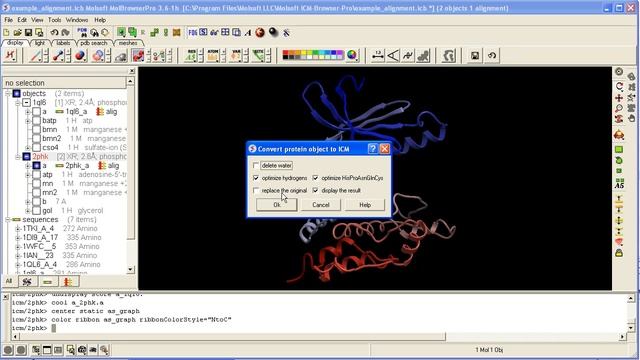Switch to the meshes tab

coord(128,42)
